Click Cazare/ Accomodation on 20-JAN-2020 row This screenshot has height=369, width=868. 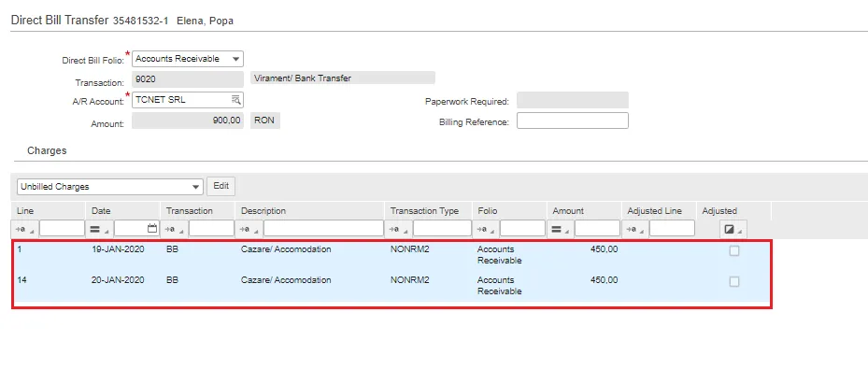point(286,280)
